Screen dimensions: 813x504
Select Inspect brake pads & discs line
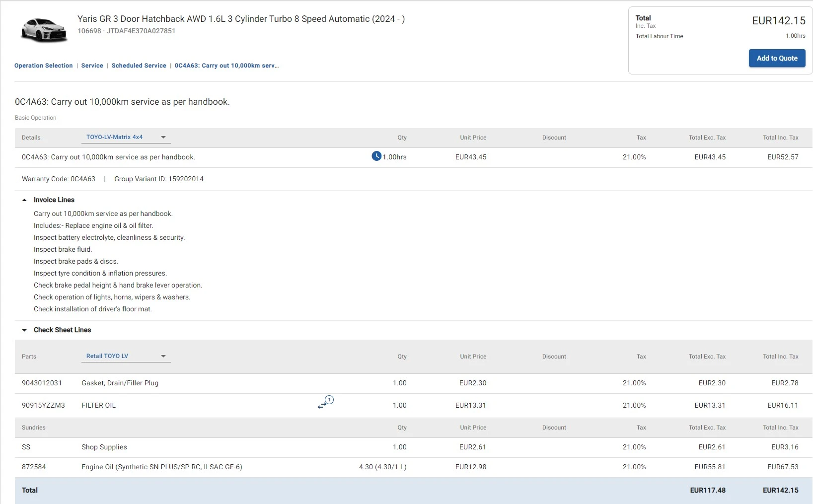[x=76, y=261]
